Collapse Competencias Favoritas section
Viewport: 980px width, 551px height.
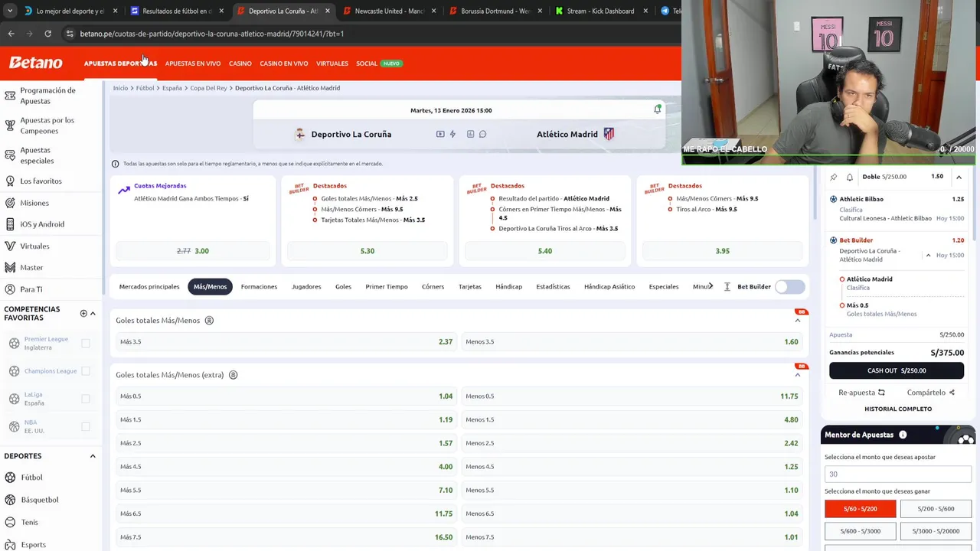[93, 313]
